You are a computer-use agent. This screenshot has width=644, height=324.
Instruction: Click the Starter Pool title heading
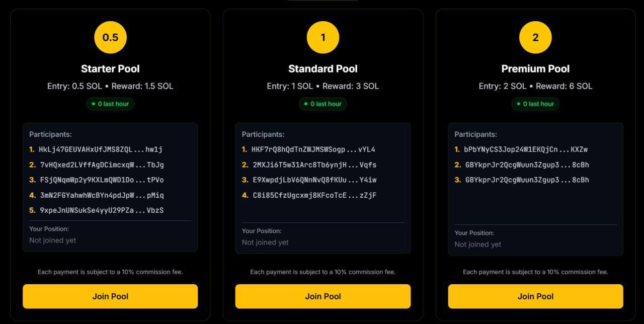click(x=110, y=69)
